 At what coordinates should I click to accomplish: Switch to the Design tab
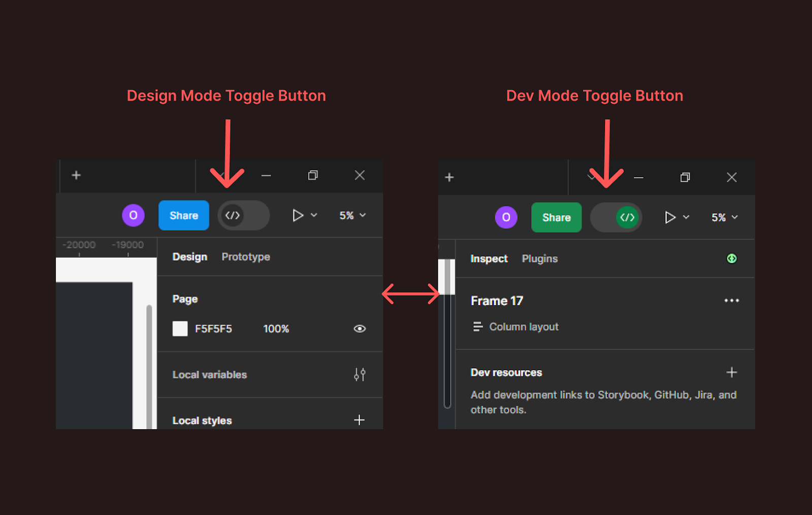click(x=190, y=257)
